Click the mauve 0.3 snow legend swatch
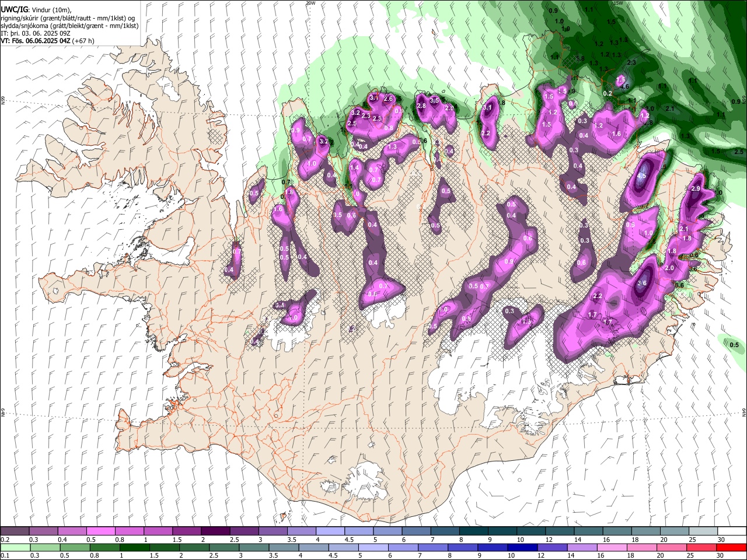The width and height of the screenshot is (747, 560). click(x=44, y=531)
